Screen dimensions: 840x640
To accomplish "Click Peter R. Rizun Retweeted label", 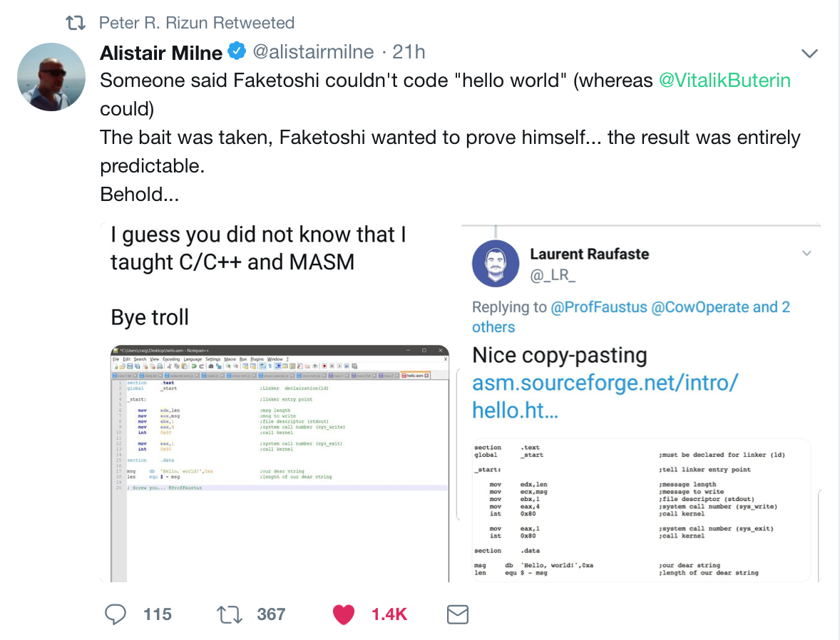I will (197, 23).
